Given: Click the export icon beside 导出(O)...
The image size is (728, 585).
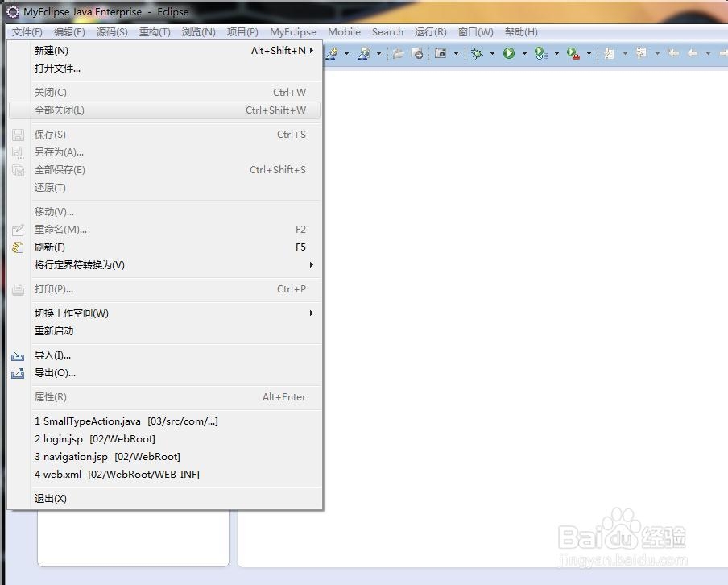Looking at the screenshot, I should pos(18,373).
